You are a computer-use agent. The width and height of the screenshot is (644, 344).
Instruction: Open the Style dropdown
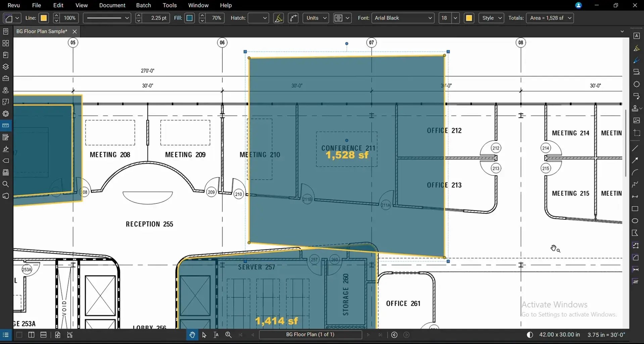pos(491,18)
